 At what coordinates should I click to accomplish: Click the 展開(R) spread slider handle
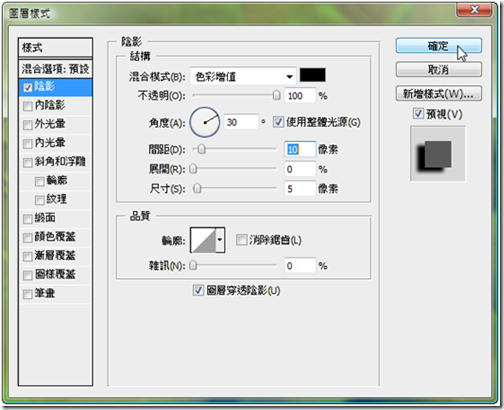click(x=193, y=169)
